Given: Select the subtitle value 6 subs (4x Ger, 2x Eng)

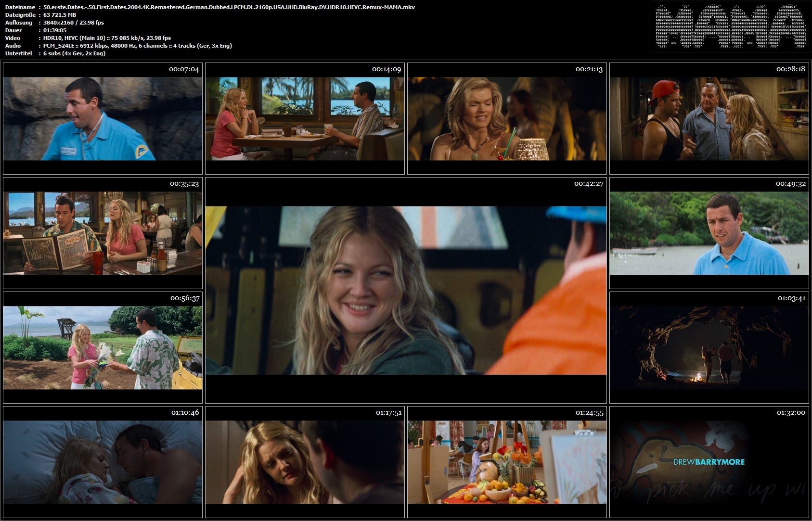Looking at the screenshot, I should 74,53.
